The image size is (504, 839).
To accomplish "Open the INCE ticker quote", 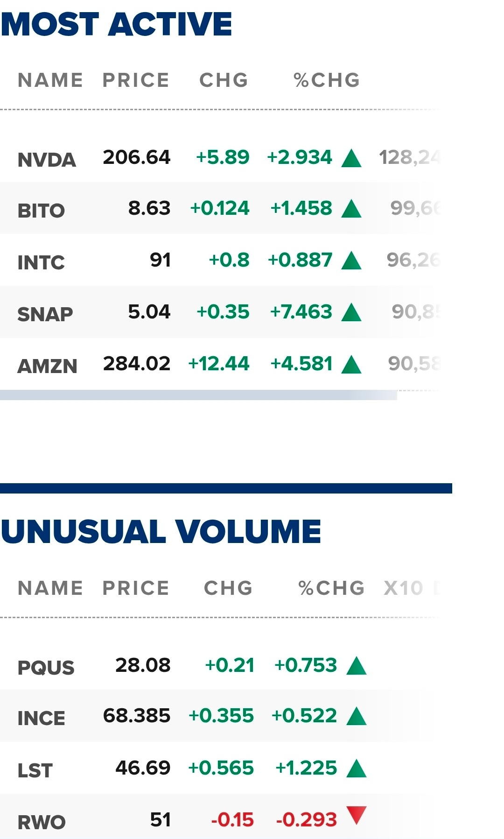I will click(41, 718).
